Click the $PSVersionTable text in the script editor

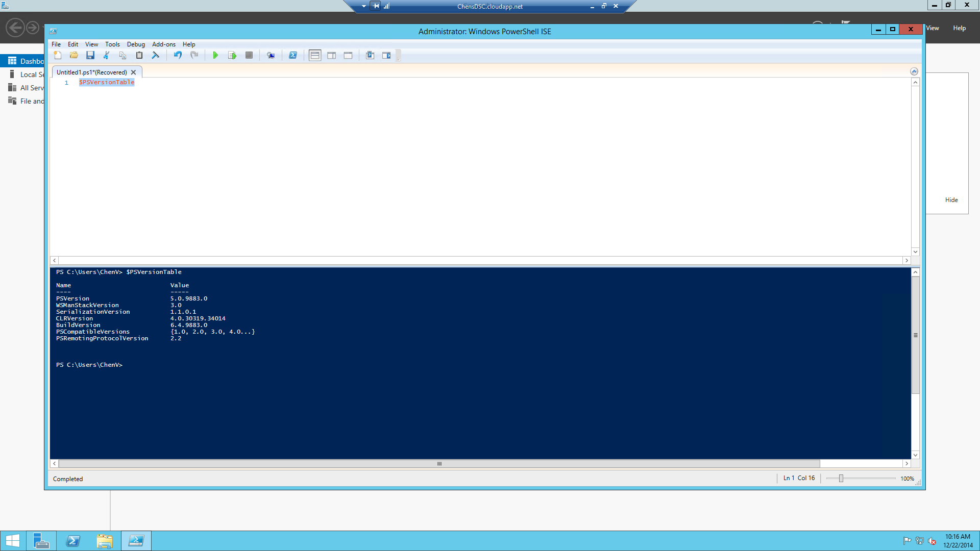coord(107,82)
